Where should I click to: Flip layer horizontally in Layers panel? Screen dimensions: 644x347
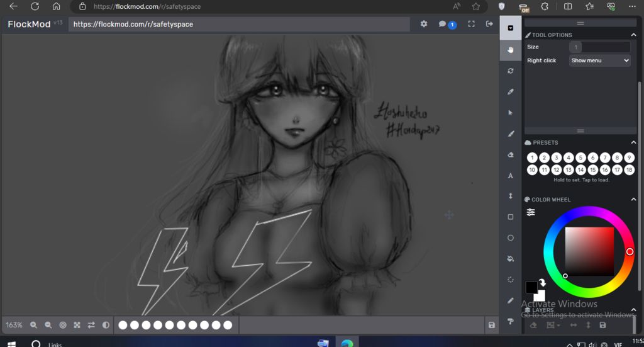click(574, 325)
